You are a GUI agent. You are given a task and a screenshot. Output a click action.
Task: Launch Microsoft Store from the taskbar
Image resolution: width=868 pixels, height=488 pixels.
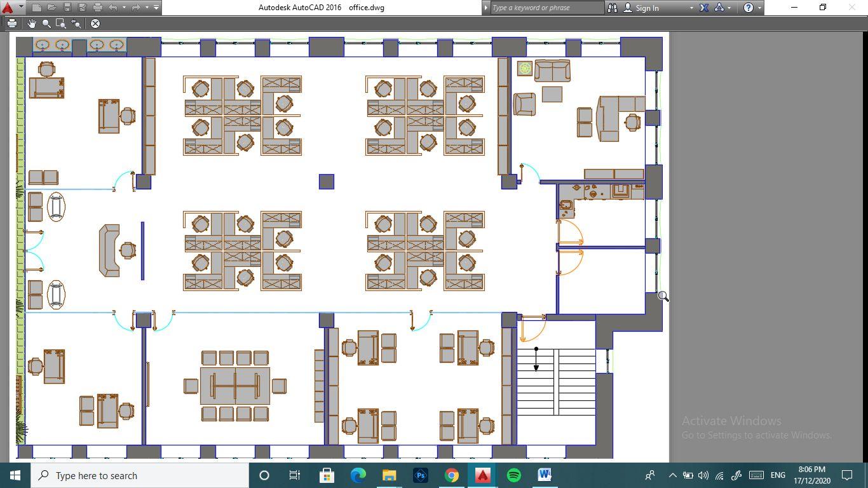click(x=327, y=475)
